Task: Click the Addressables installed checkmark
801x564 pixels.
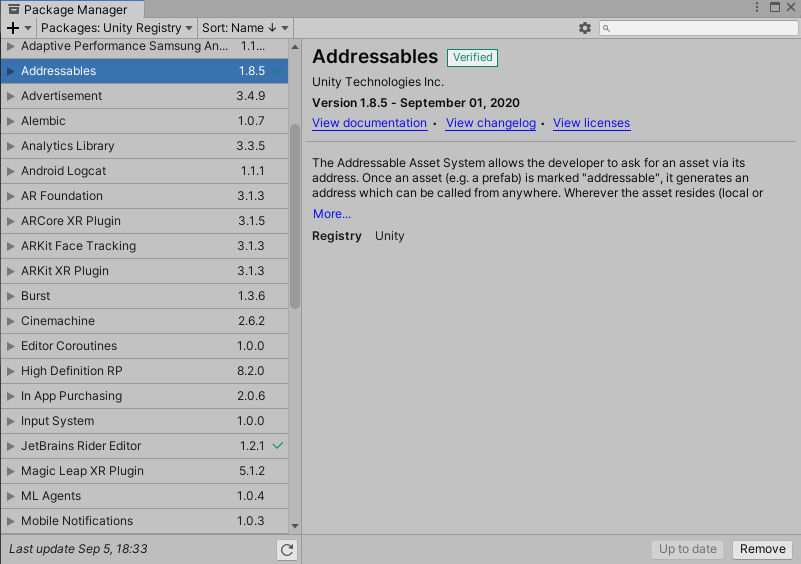Action: click(x=278, y=70)
